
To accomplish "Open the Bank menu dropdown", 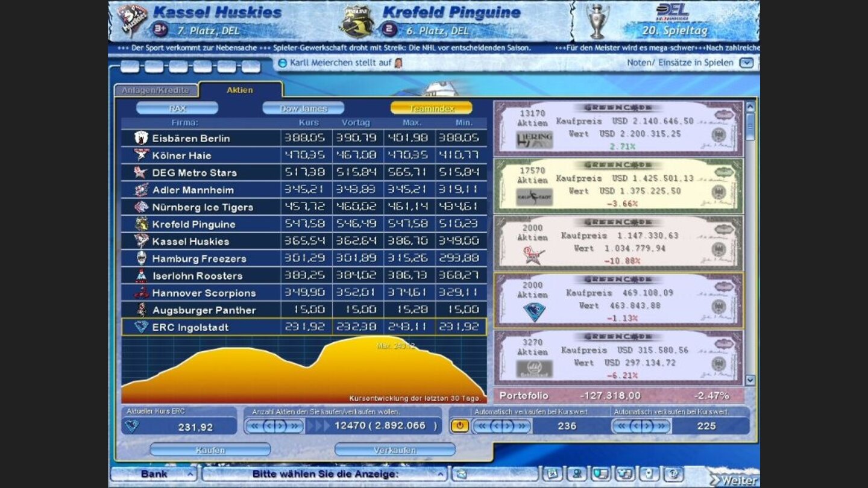I will point(154,474).
